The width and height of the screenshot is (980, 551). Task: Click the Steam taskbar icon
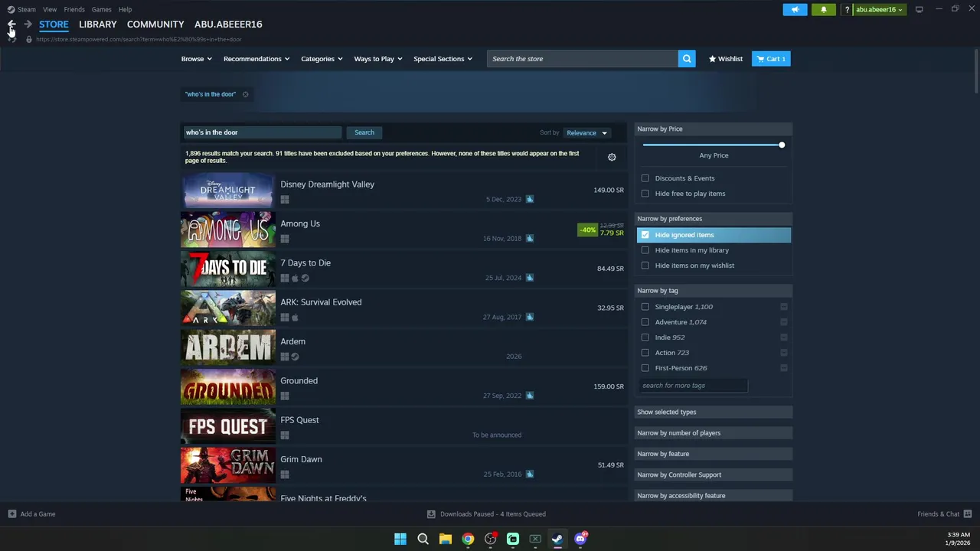click(557, 539)
